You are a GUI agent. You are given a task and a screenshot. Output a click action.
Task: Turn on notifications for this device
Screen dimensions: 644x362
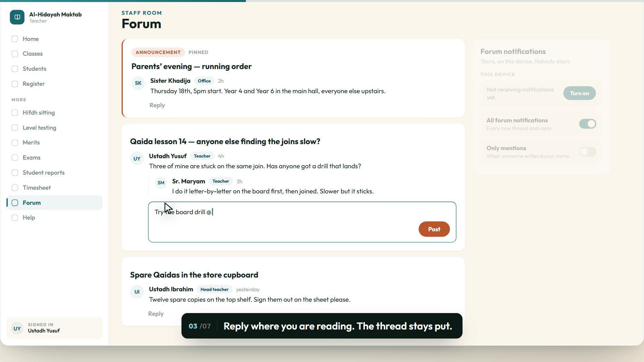click(579, 93)
